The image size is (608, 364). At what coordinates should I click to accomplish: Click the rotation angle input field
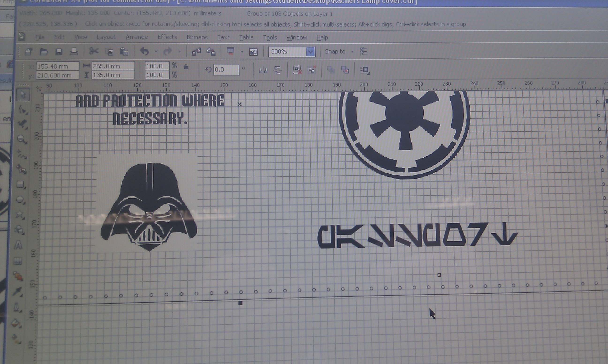[226, 70]
